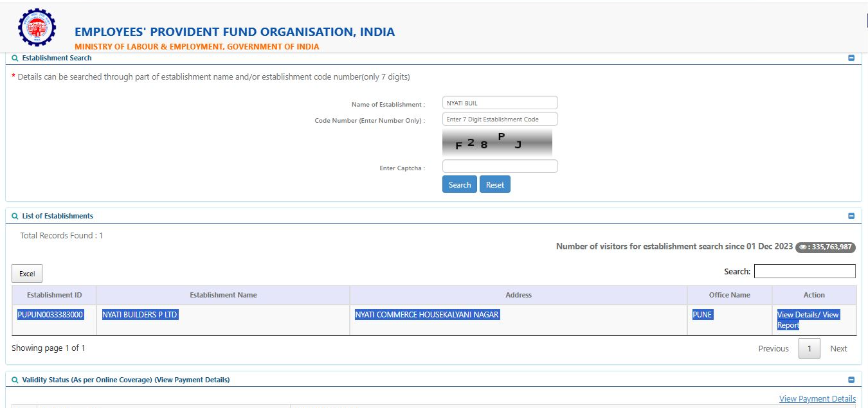868x408 pixels.
Task: Click the Enter Captcha text box
Action: point(500,166)
